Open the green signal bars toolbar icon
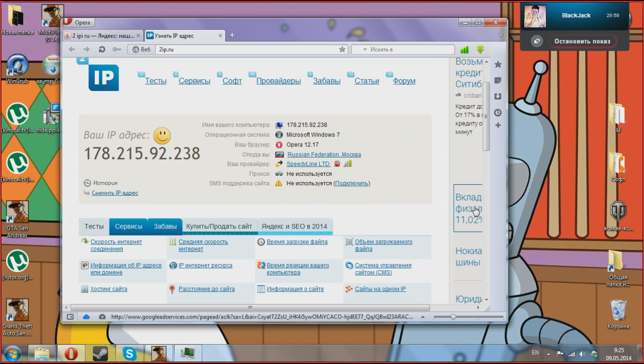 coord(465,49)
